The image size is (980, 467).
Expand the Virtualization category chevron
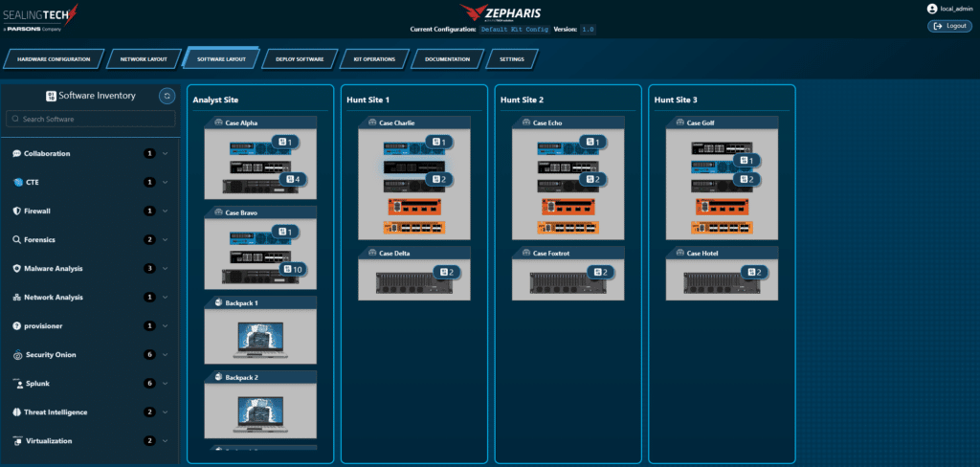coord(165,441)
